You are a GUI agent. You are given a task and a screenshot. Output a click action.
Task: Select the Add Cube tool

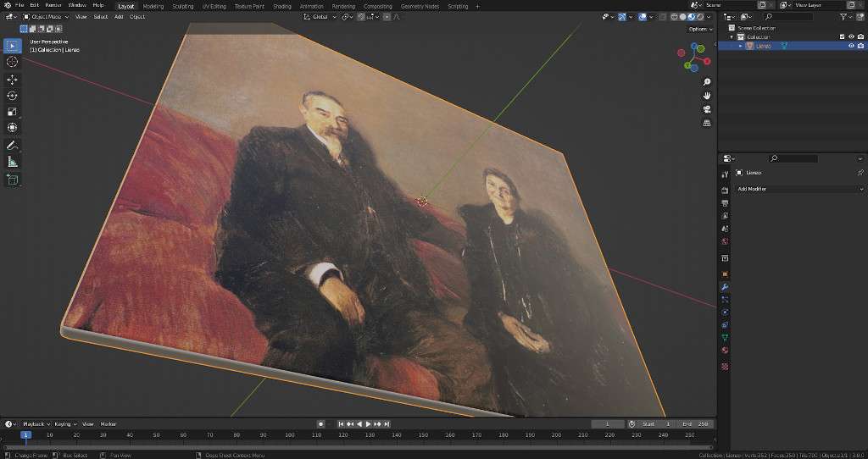[12, 180]
